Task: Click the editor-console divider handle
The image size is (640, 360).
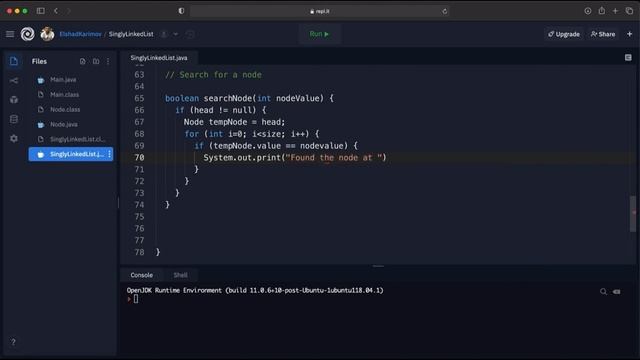Action: 378,266
